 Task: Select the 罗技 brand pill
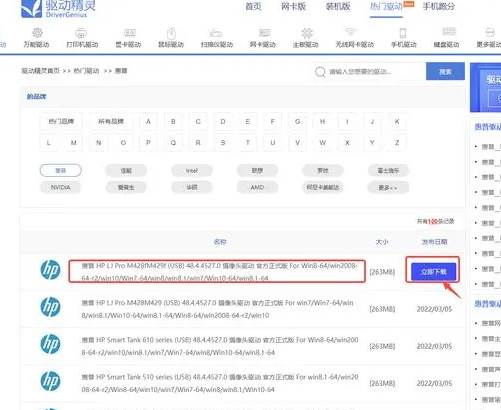click(323, 171)
